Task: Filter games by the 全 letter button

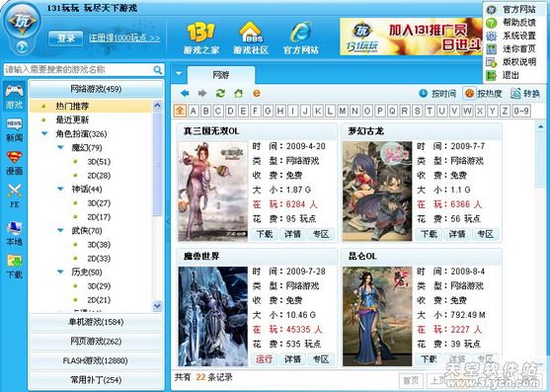Action: click(180, 111)
